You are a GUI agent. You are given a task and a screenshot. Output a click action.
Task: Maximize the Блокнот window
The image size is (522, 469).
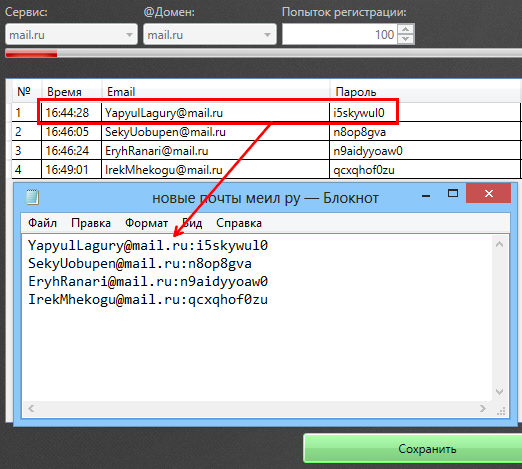(x=453, y=193)
